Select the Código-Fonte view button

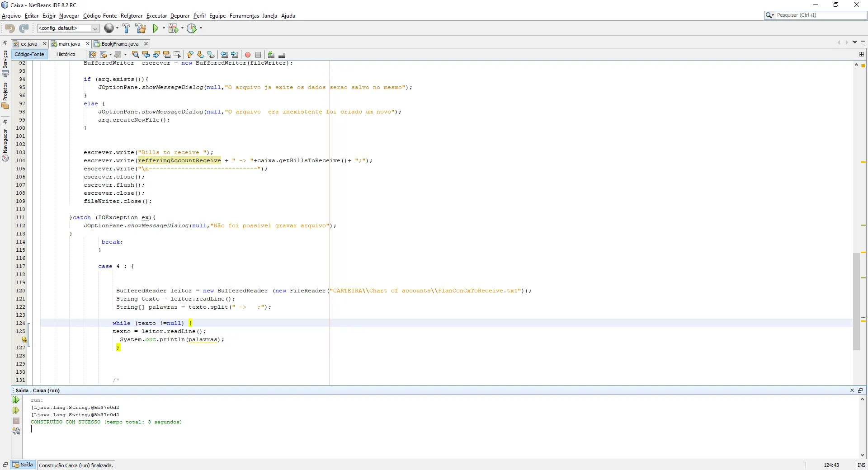(x=29, y=54)
